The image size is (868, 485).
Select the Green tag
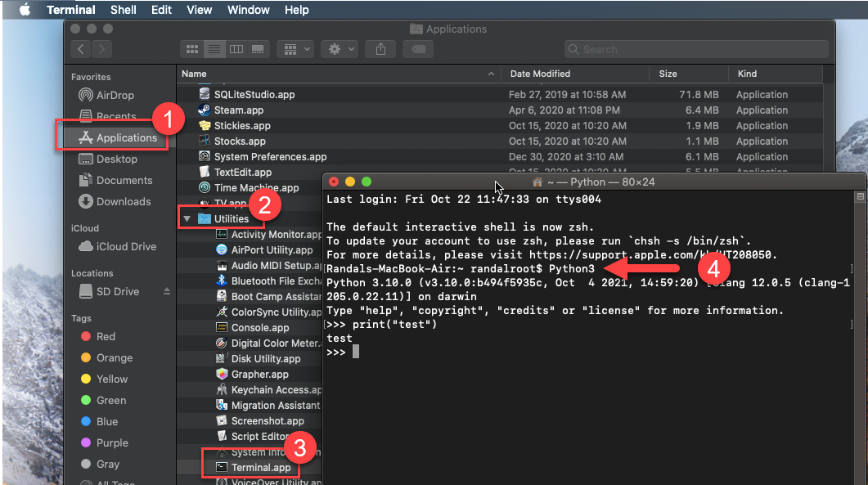click(104, 400)
